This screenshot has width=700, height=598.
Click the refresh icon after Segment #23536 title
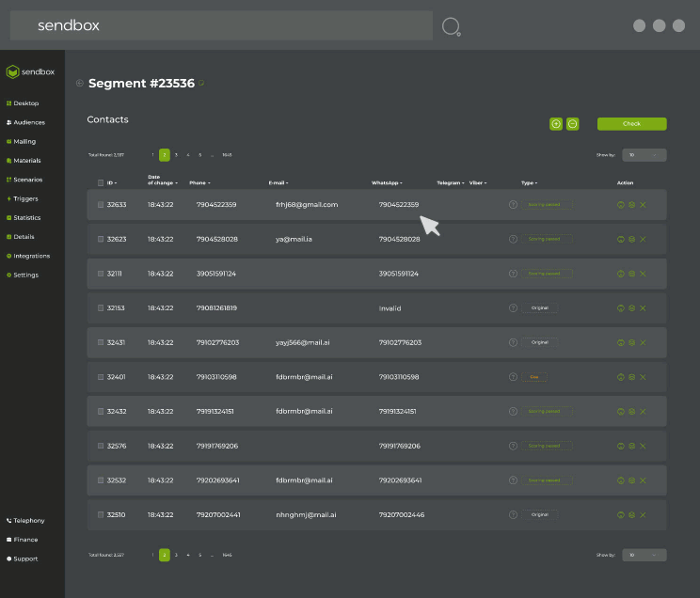click(201, 84)
